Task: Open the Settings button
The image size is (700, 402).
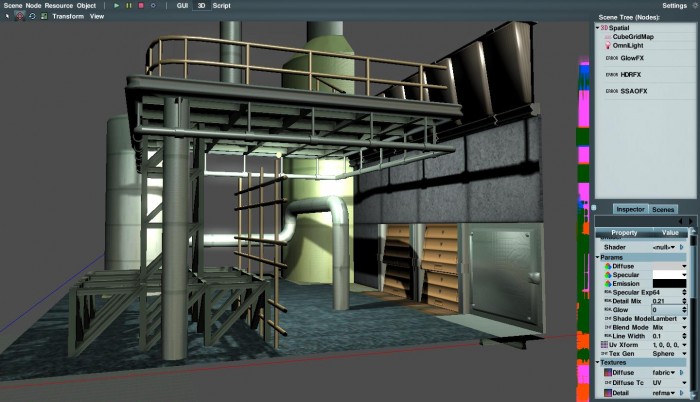Action: (x=675, y=5)
